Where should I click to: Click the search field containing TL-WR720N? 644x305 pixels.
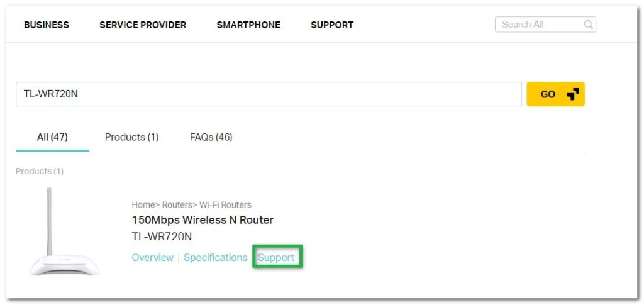pos(269,94)
